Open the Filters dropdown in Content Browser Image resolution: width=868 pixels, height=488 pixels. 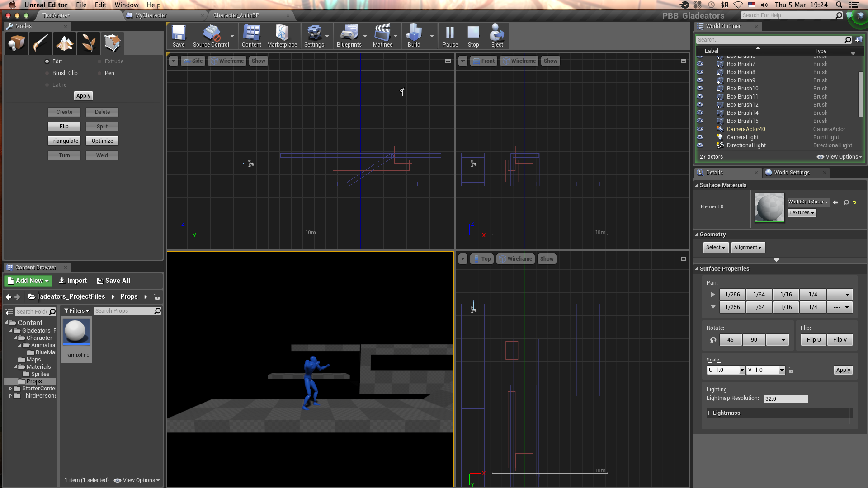(x=76, y=311)
